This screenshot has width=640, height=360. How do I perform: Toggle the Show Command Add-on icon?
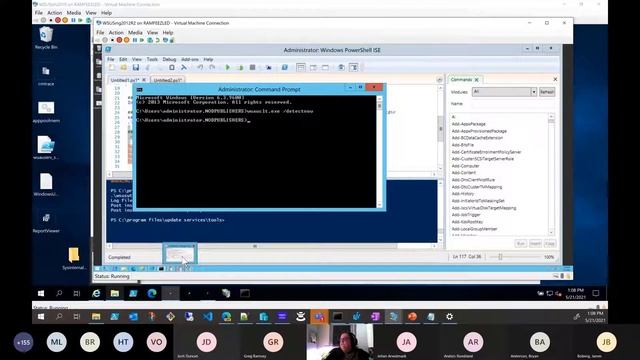[x=353, y=67]
